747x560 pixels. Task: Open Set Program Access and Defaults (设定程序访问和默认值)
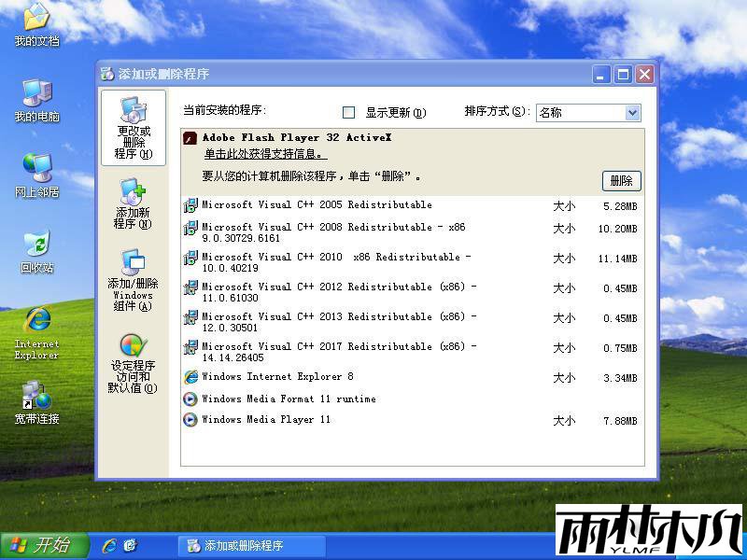[x=133, y=362]
